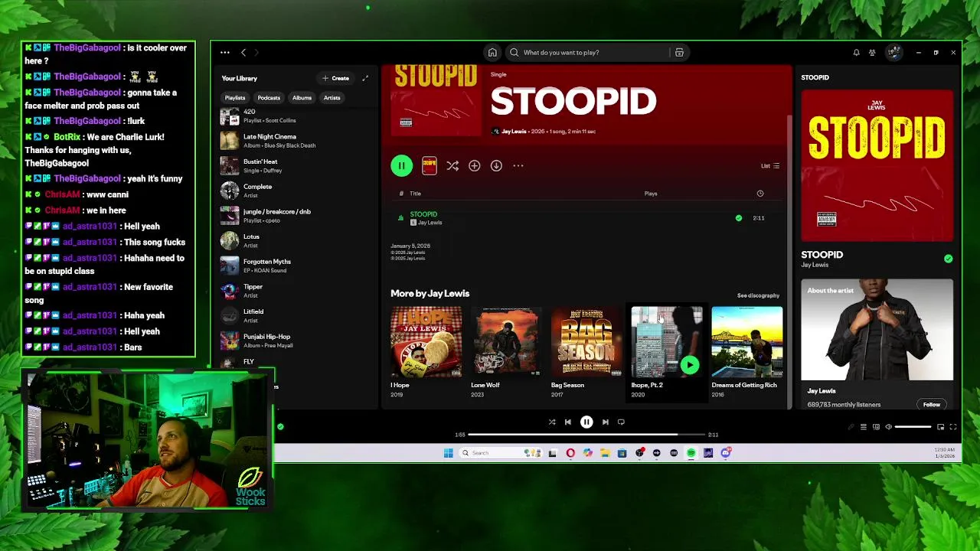Screen dimensions: 980x551
Task: Skip to next track
Action: click(605, 422)
